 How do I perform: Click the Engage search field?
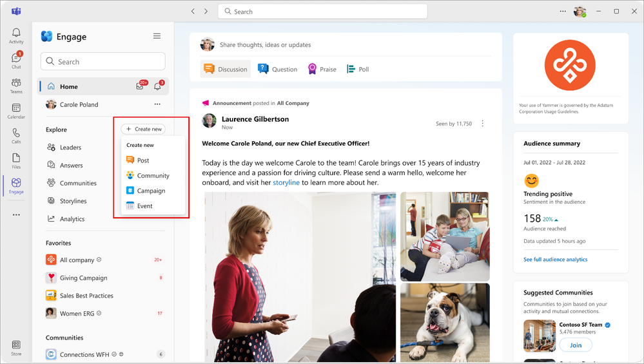click(x=102, y=62)
